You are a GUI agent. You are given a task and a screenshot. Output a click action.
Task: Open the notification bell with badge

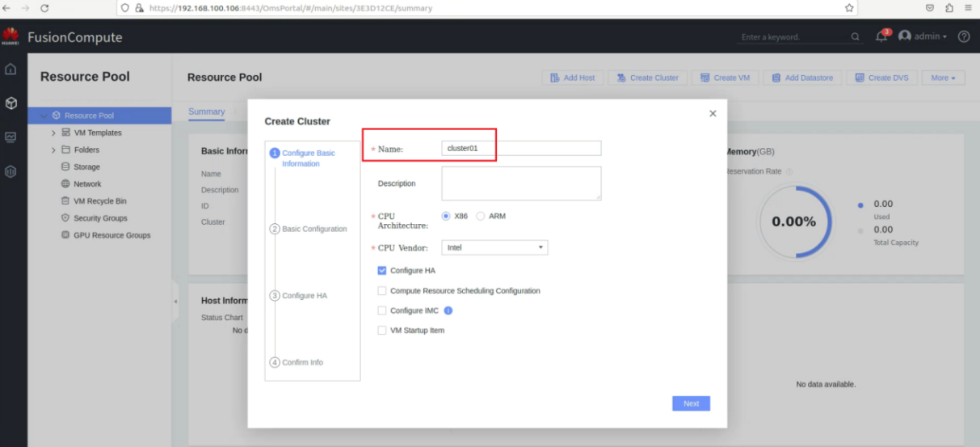click(881, 36)
